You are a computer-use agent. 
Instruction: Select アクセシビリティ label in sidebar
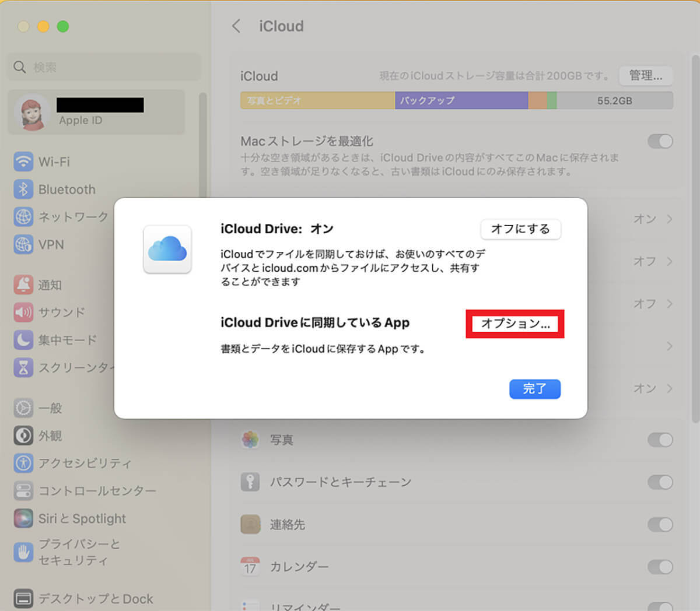tap(85, 463)
